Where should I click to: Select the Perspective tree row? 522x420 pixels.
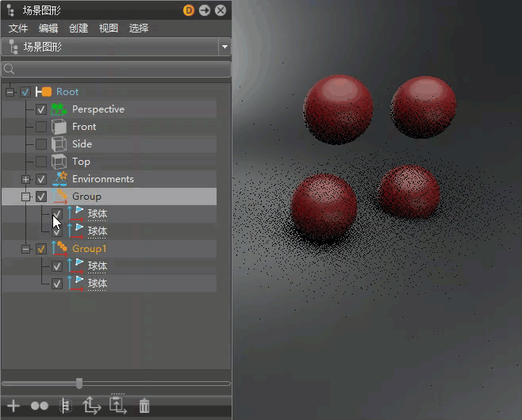pyautogui.click(x=109, y=109)
